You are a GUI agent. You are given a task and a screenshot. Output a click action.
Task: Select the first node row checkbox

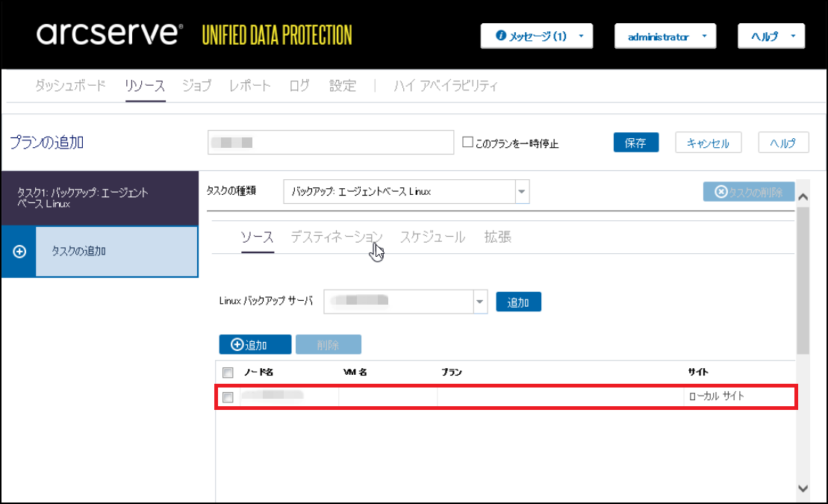[x=228, y=397]
